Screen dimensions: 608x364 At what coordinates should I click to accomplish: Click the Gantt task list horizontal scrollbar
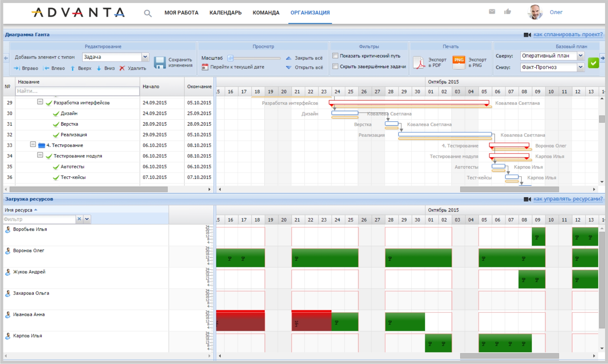(x=88, y=189)
